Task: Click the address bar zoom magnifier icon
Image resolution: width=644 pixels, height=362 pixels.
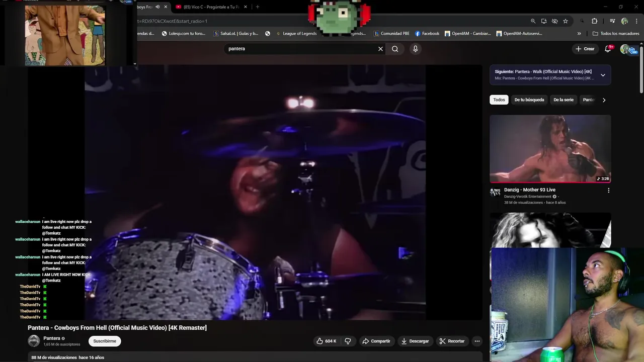Action: [x=533, y=21]
